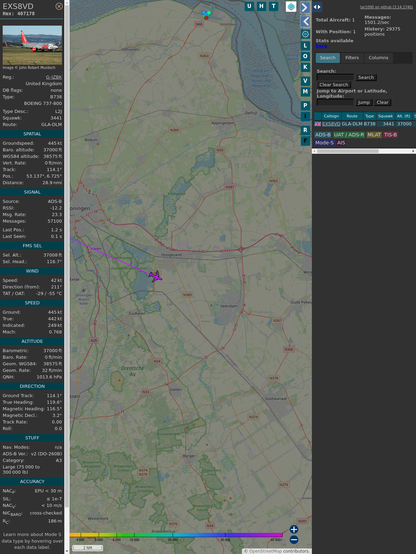The width and height of the screenshot is (416, 554).
Task: Click the H map toolbar button
Action: 261,6
